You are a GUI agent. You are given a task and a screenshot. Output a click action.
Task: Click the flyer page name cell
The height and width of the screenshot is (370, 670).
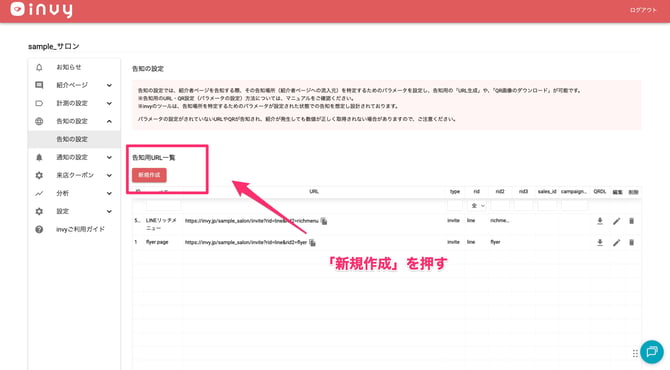157,242
